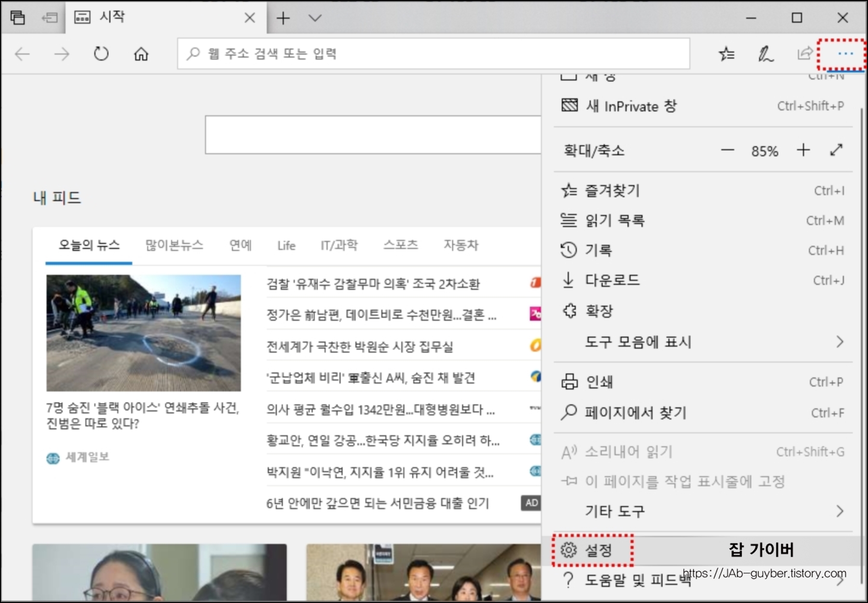The width and height of the screenshot is (868, 603).
Task: Expand 도구 모음에 표시 submenu
Action: (x=703, y=342)
